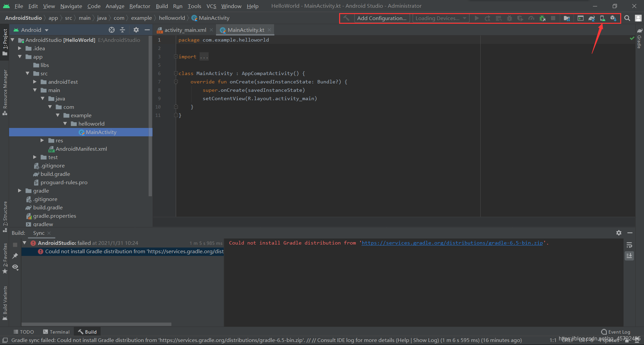Toggle soft-wrap in Build output
The image size is (644, 345).
click(x=629, y=245)
